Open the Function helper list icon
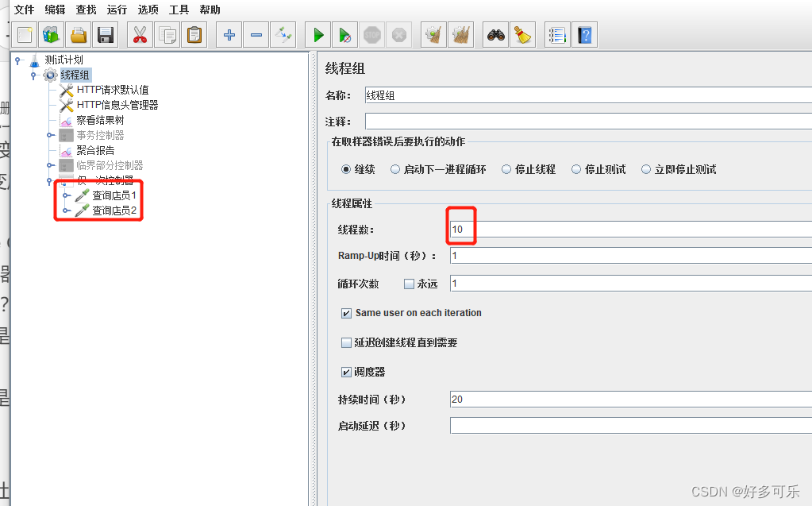The height and width of the screenshot is (506, 812). pyautogui.click(x=558, y=35)
